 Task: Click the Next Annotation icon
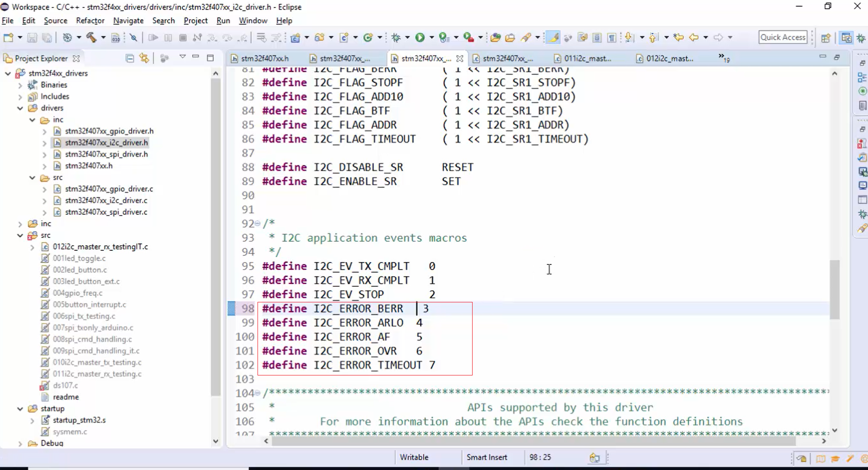tap(630, 37)
